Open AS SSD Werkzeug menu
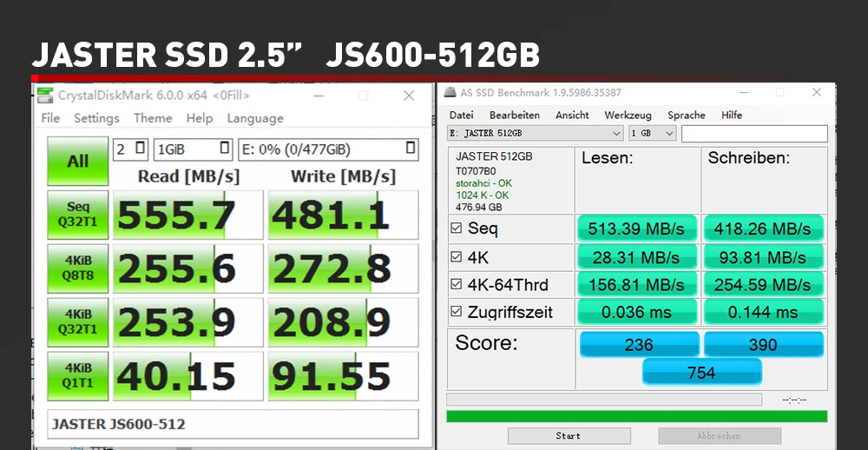868x450 pixels. pos(628,116)
